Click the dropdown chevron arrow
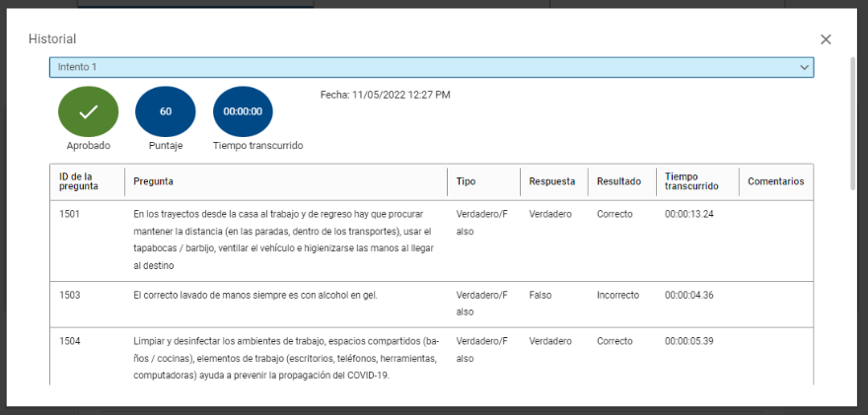The height and width of the screenshot is (415, 868). tap(804, 67)
